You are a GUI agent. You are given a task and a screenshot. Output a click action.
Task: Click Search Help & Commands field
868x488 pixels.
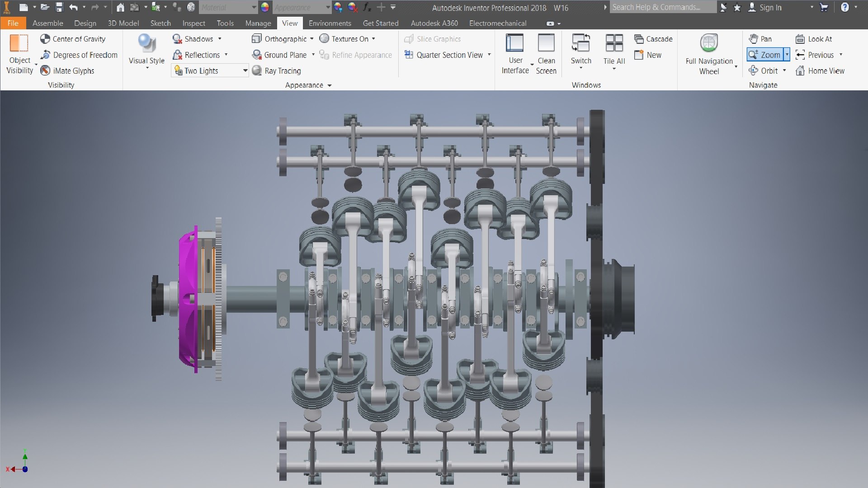(x=663, y=7)
